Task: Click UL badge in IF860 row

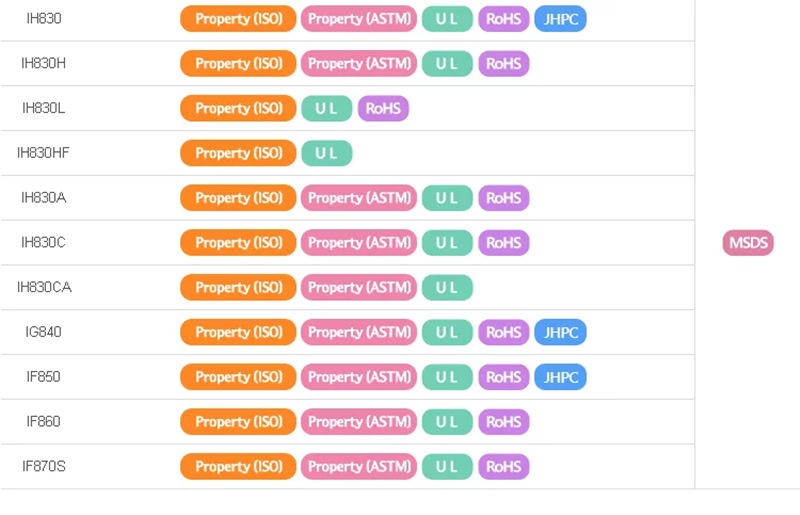Action: tap(446, 422)
